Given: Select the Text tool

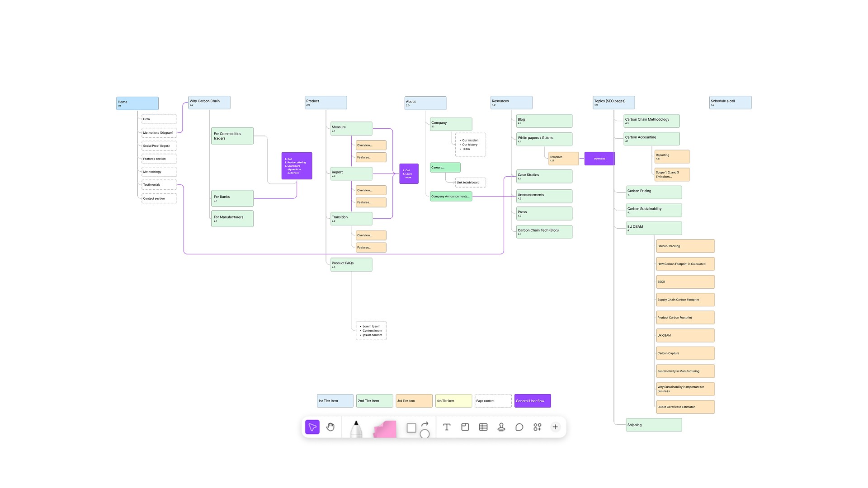Looking at the screenshot, I should pos(447,427).
